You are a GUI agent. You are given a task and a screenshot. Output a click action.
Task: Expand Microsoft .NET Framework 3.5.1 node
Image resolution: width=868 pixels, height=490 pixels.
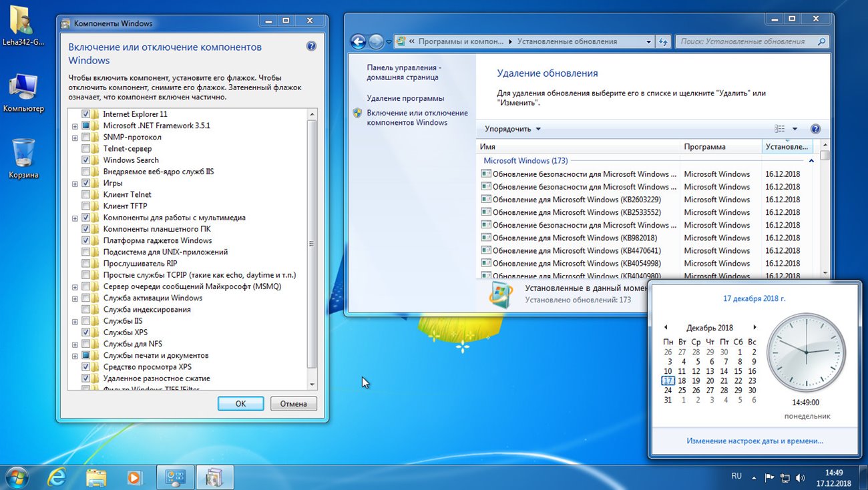(x=75, y=126)
